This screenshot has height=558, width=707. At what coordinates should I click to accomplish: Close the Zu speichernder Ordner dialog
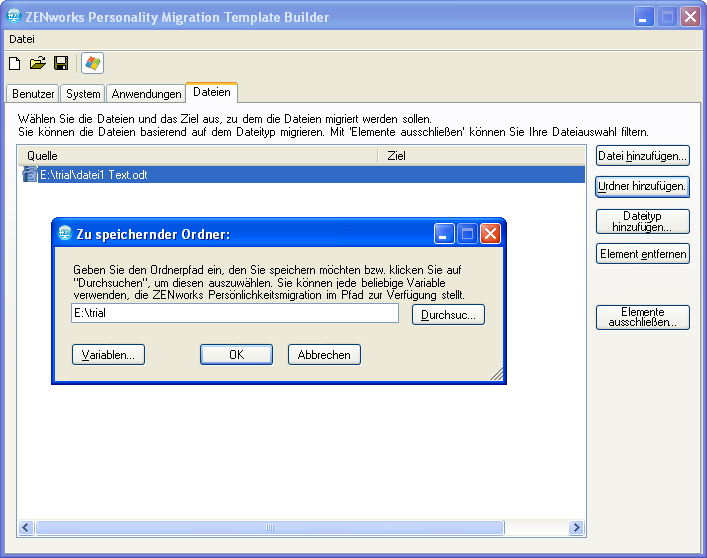pyautogui.click(x=490, y=233)
